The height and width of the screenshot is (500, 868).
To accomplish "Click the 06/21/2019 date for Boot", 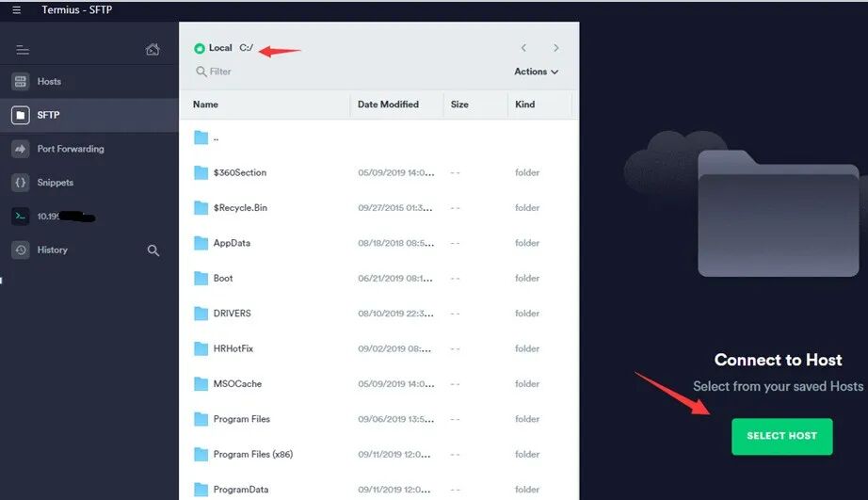I will [x=395, y=279].
